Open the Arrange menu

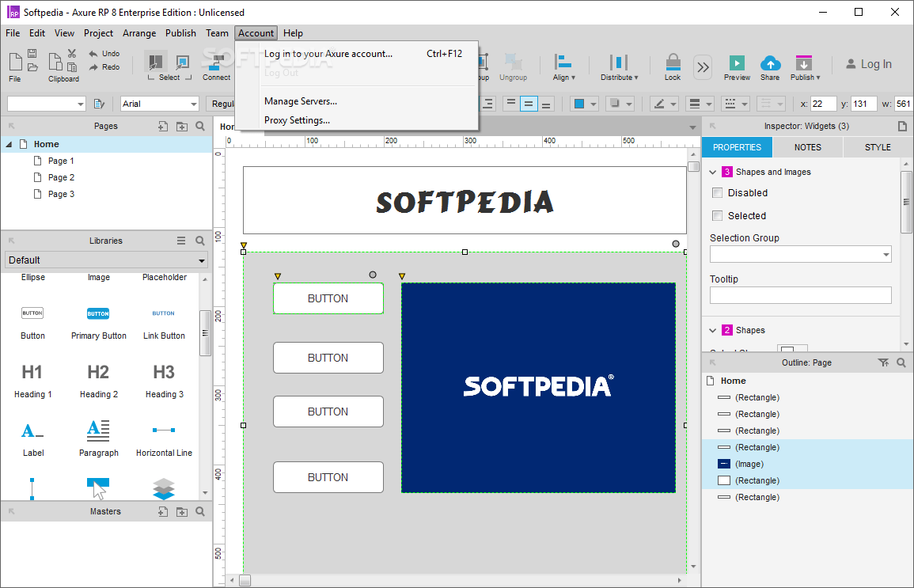[138, 33]
